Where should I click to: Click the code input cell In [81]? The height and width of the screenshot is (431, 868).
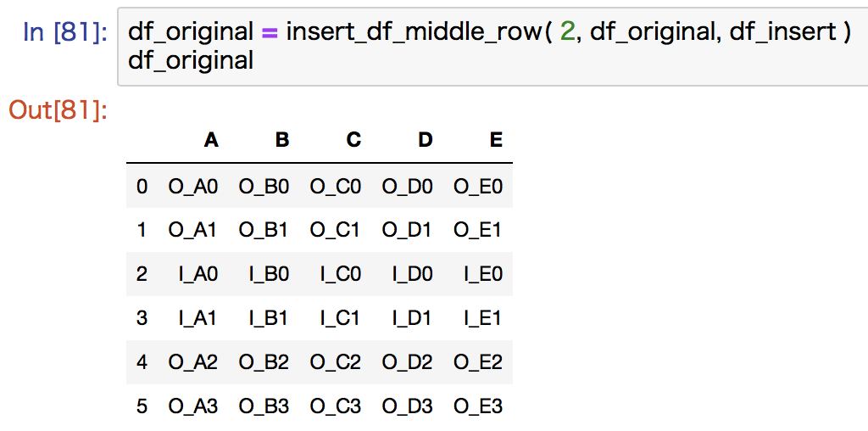coord(492,47)
